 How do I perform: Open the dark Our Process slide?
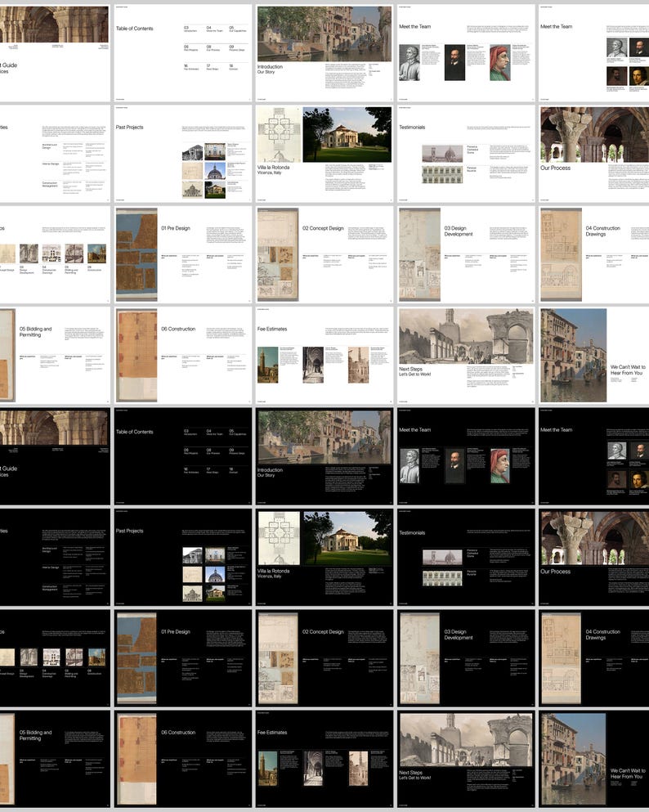tap(593, 557)
